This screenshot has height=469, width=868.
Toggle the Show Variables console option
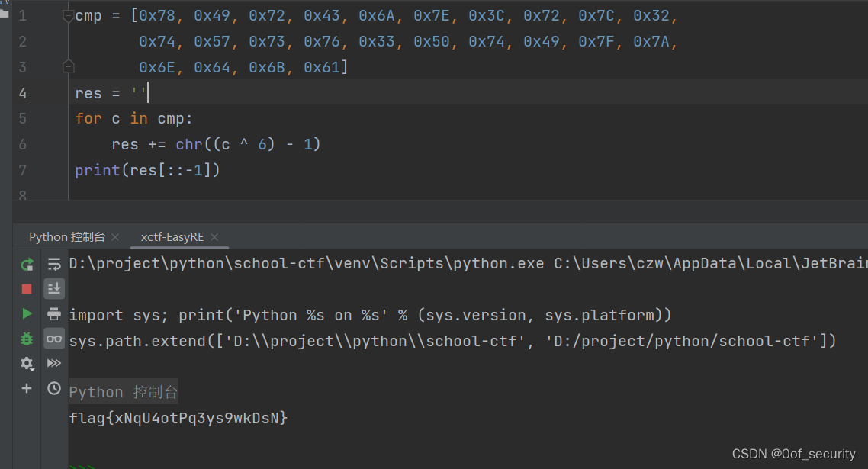click(x=53, y=339)
